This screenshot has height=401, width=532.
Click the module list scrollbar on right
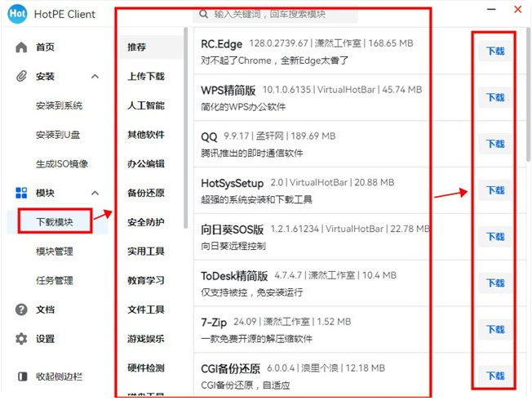[x=529, y=95]
